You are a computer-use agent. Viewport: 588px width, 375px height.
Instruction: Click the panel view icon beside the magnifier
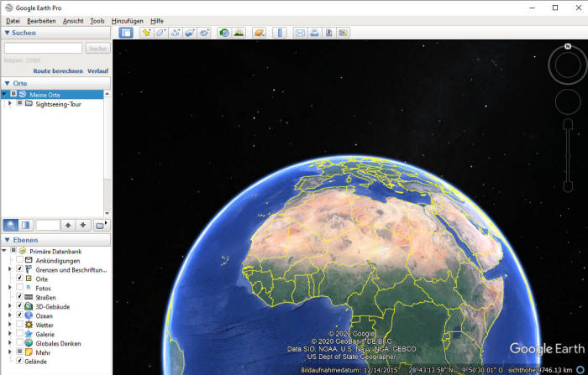(x=25, y=225)
